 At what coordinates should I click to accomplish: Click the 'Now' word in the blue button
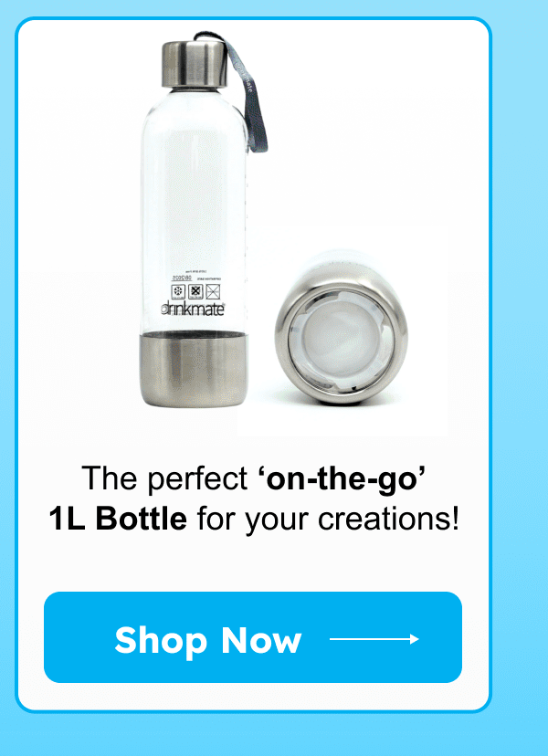261,640
